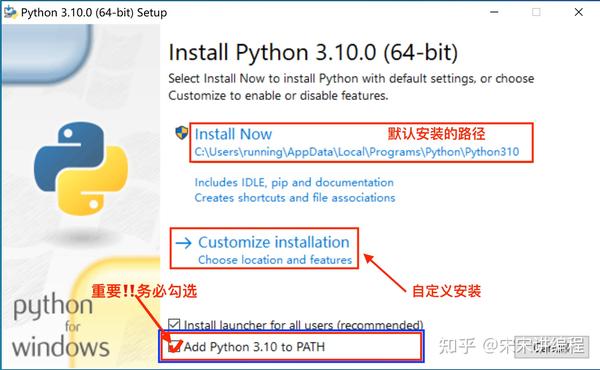Click the Python setup title bar icon
This screenshot has height=370, width=600.
click(x=10, y=12)
